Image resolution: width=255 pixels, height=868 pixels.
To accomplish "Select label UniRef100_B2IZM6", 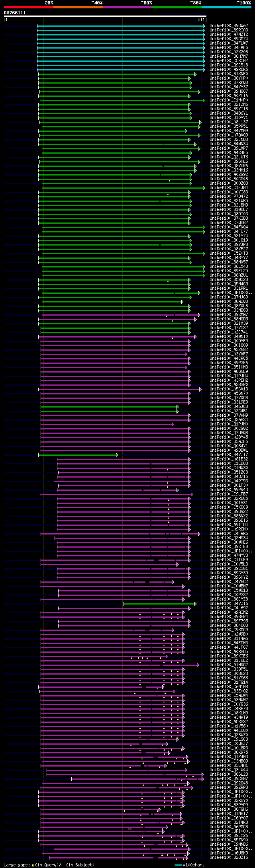I will pyautogui.click(x=229, y=104).
